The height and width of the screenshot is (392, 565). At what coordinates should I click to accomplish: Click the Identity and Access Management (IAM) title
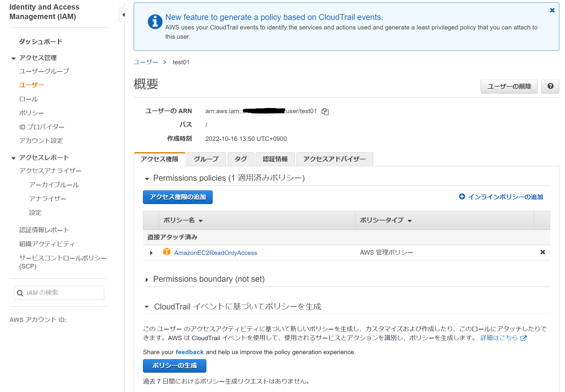click(x=44, y=12)
